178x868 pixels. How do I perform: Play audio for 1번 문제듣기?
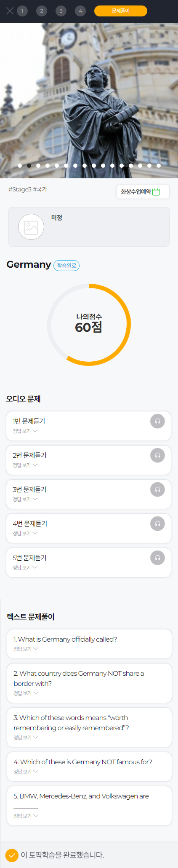(157, 421)
